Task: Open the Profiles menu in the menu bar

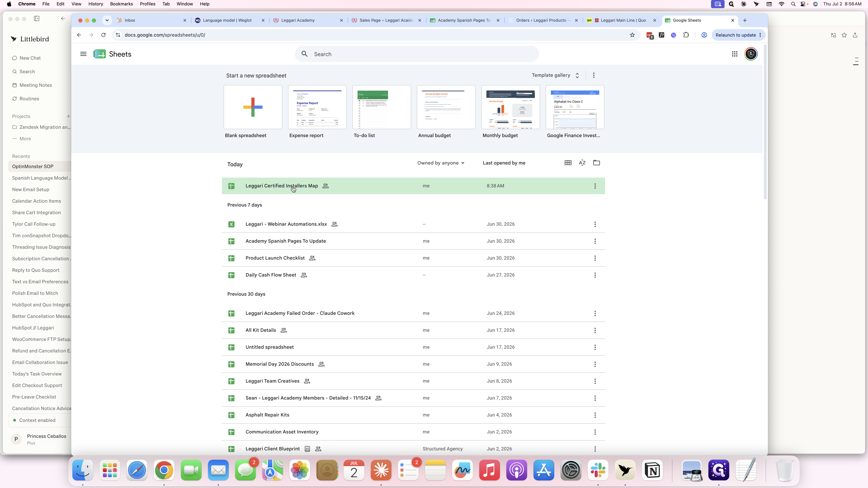Action: (148, 4)
